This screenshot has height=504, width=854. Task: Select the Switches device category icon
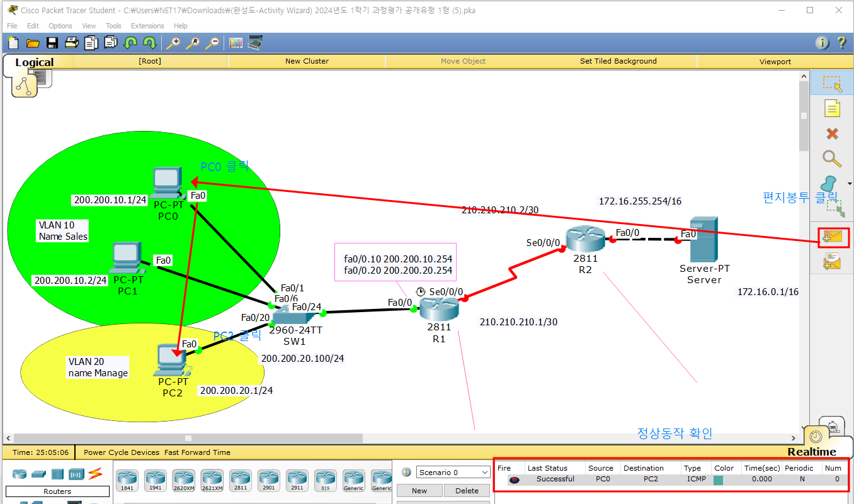(x=39, y=474)
